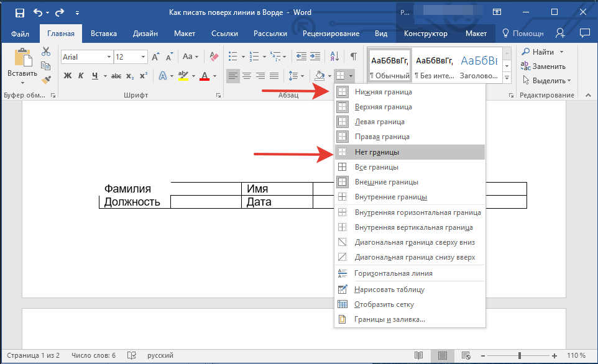Click the Найти search button

point(543,52)
